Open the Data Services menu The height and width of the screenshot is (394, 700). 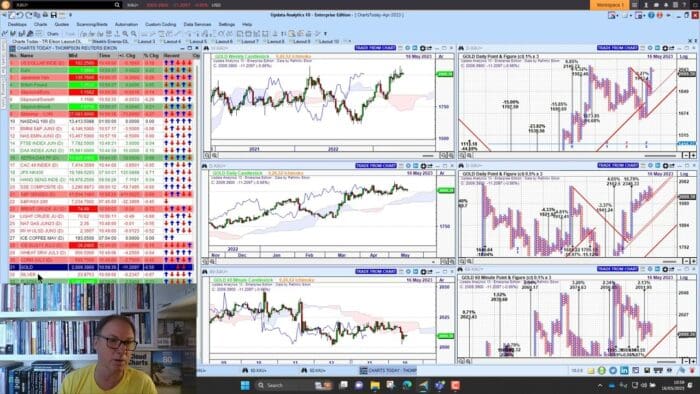pyautogui.click(x=197, y=24)
